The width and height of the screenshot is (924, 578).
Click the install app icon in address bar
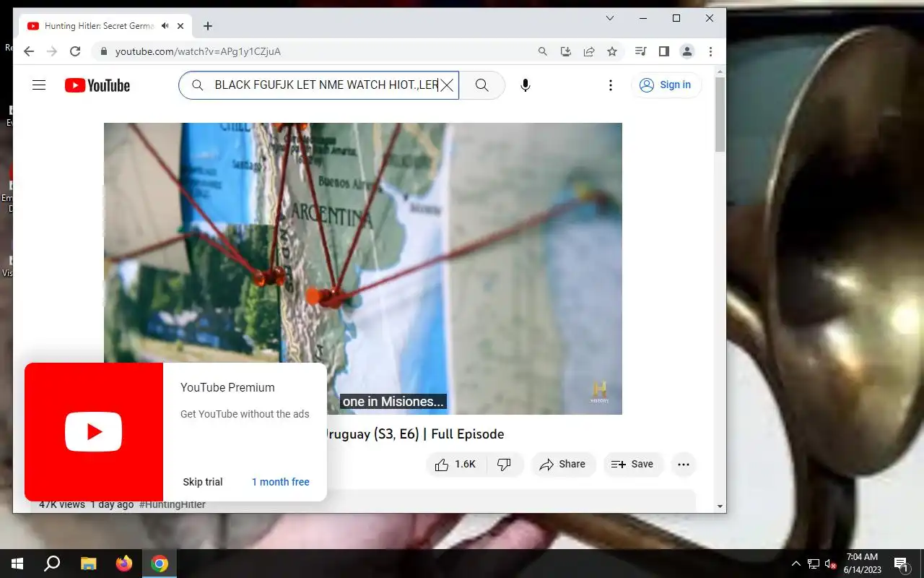[566, 51]
